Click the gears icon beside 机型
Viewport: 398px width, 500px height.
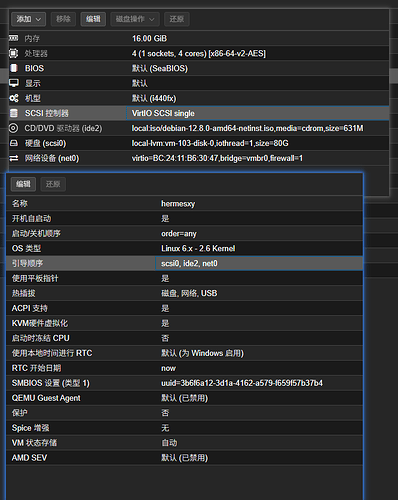pyautogui.click(x=14, y=98)
